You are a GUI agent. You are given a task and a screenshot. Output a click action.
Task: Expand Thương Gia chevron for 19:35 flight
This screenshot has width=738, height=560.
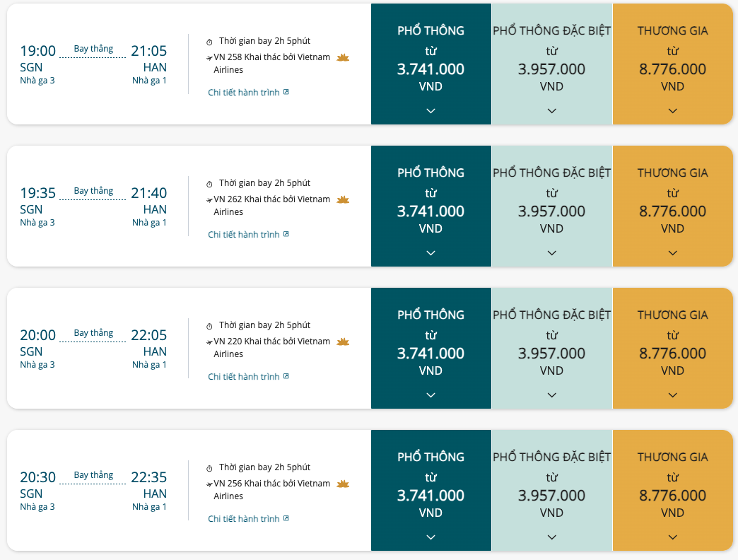672,252
